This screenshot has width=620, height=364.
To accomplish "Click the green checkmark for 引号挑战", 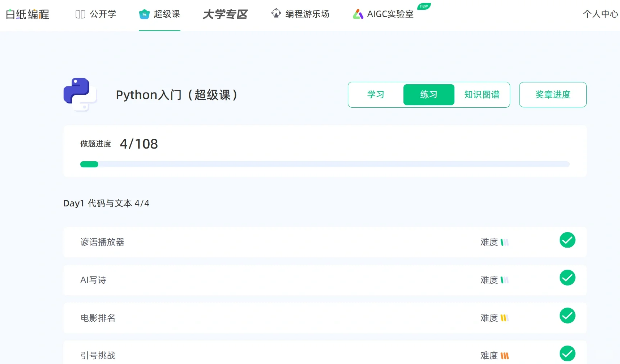I will click(567, 354).
